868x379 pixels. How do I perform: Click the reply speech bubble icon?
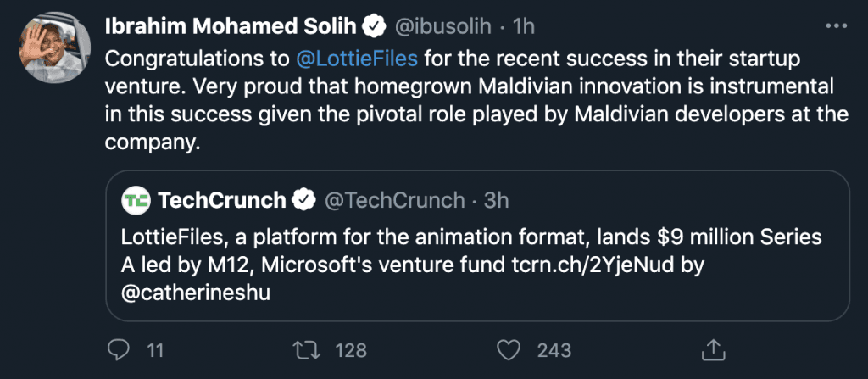pyautogui.click(x=120, y=348)
